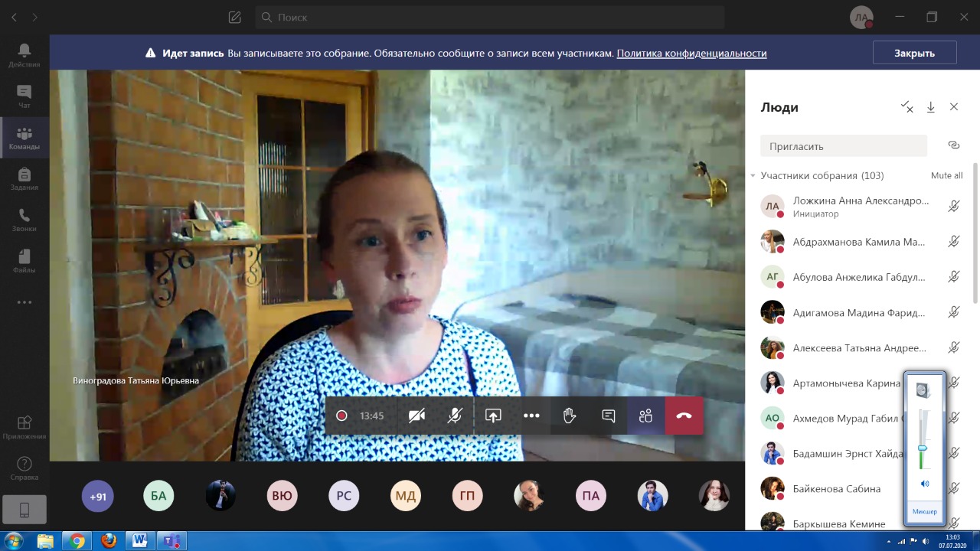Open more actions ellipsis in call bar

pyautogui.click(x=531, y=416)
